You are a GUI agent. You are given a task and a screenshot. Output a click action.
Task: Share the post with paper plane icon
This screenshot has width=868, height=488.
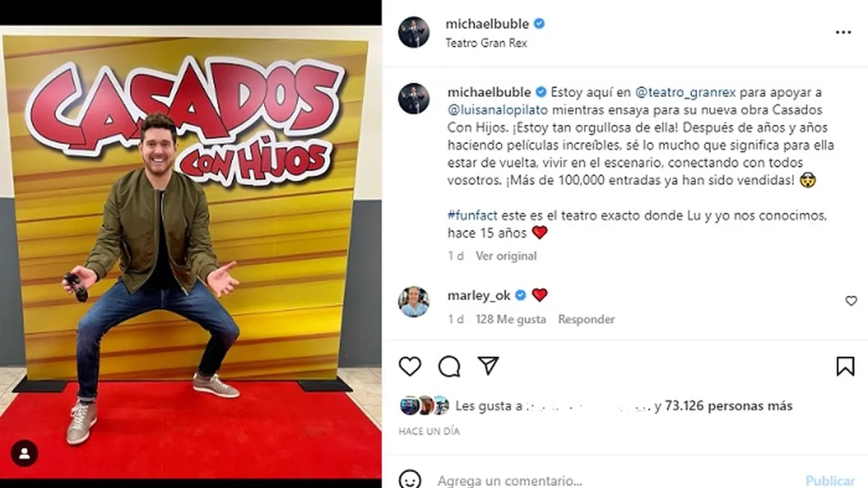pos(489,366)
